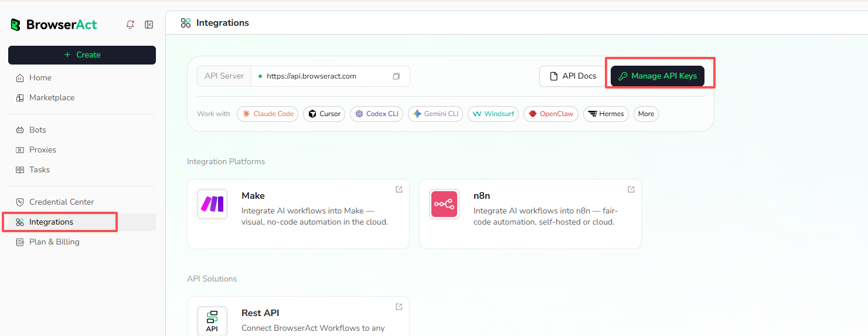Screen dimensions: 868x336
Task: Open the Tasks section
Action: pyautogui.click(x=82, y=169)
